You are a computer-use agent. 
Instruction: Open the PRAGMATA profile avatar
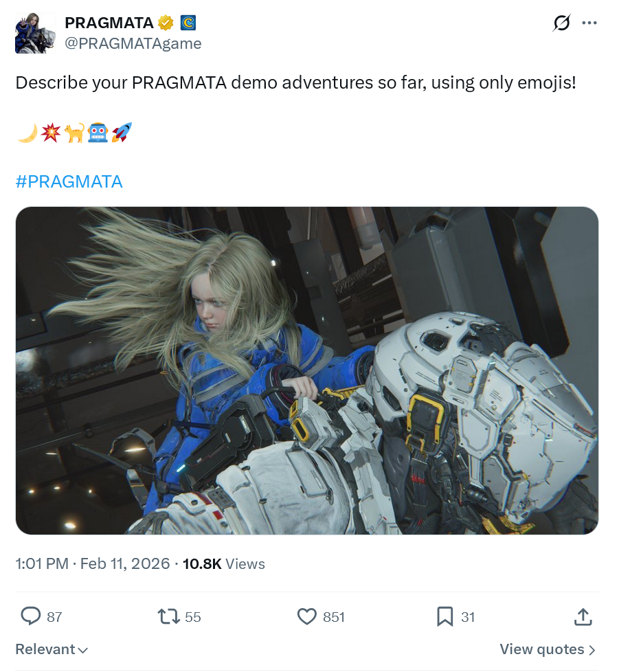point(36,33)
